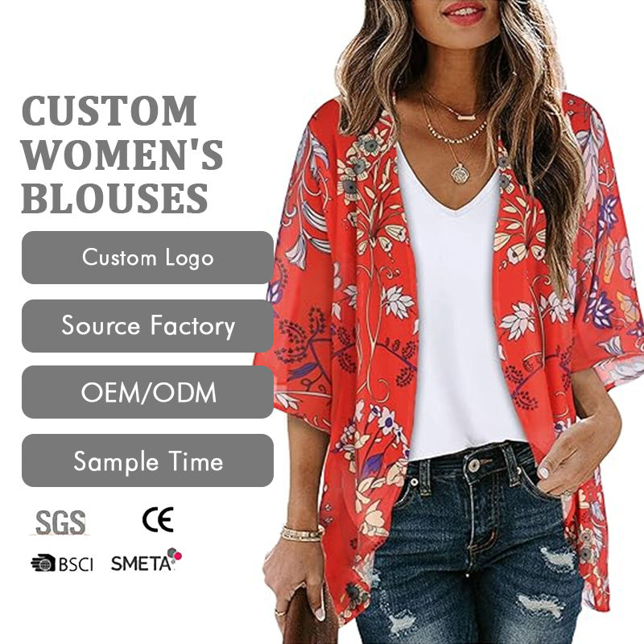Click the metal button on the jeans
The width and height of the screenshot is (644, 644).
474,466
